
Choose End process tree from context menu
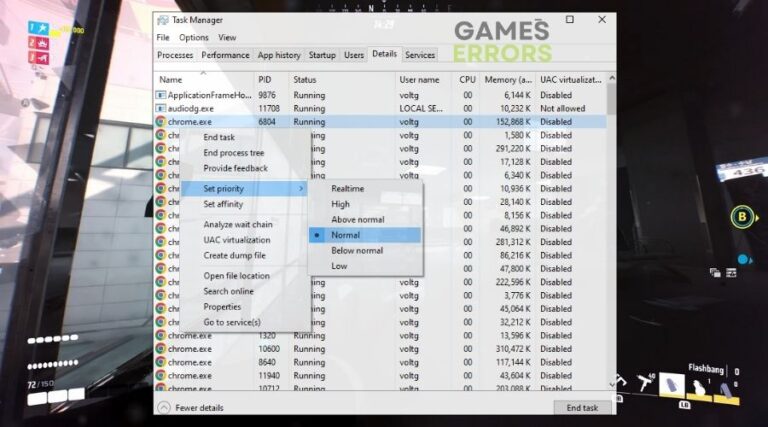pos(233,153)
